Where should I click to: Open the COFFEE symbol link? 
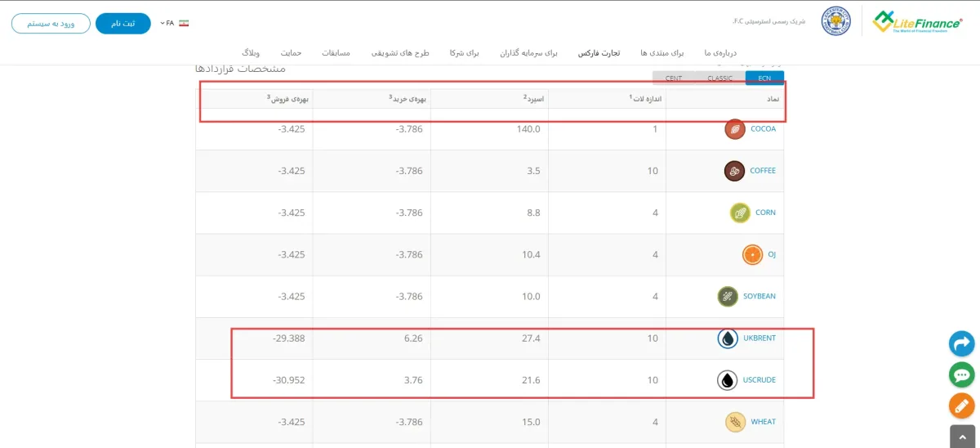763,171
